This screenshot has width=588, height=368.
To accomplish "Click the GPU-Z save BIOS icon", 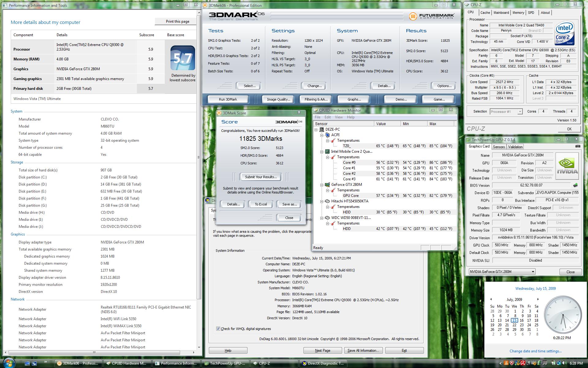I will 575,185.
